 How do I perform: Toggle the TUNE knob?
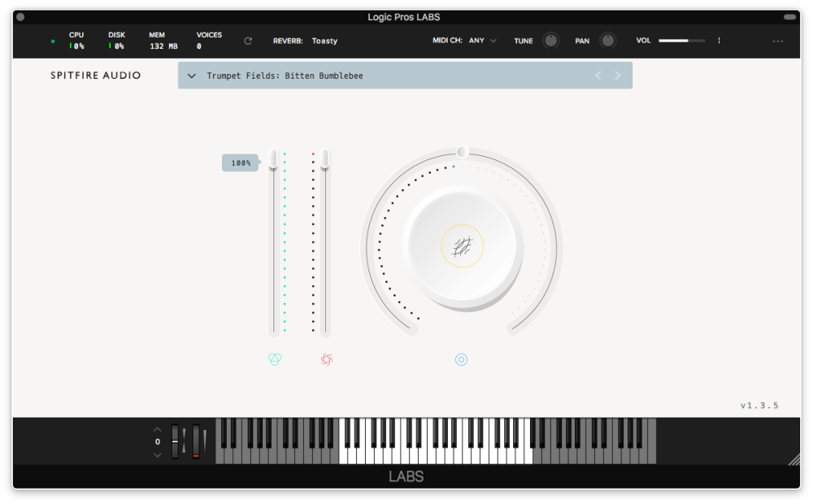[x=550, y=40]
